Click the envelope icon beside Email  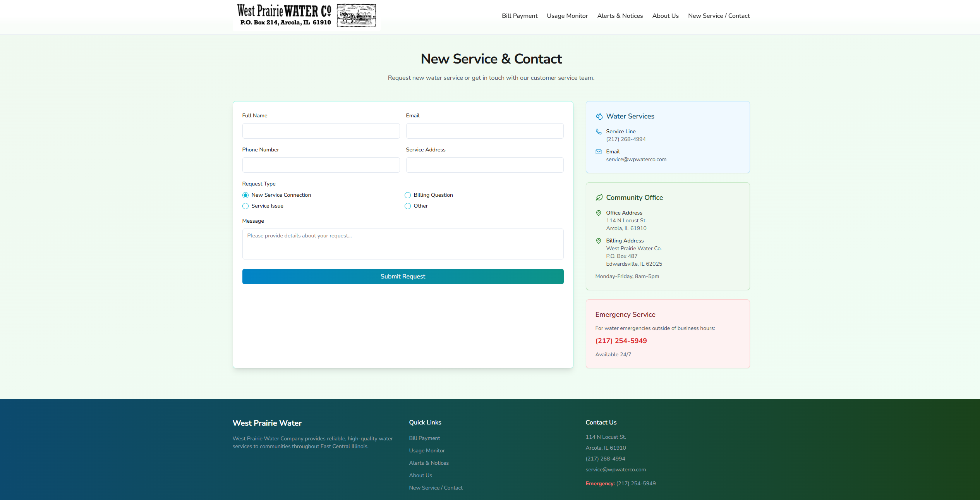point(599,151)
